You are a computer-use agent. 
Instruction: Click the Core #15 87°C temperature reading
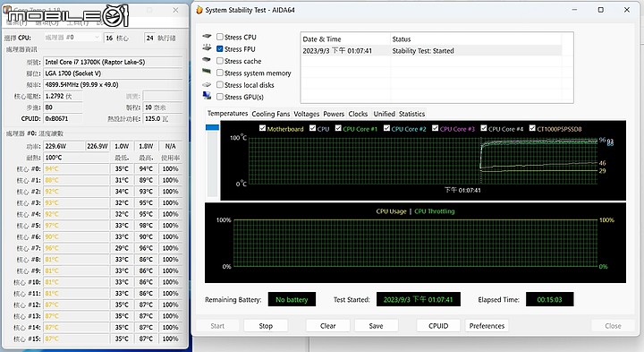click(x=76, y=339)
